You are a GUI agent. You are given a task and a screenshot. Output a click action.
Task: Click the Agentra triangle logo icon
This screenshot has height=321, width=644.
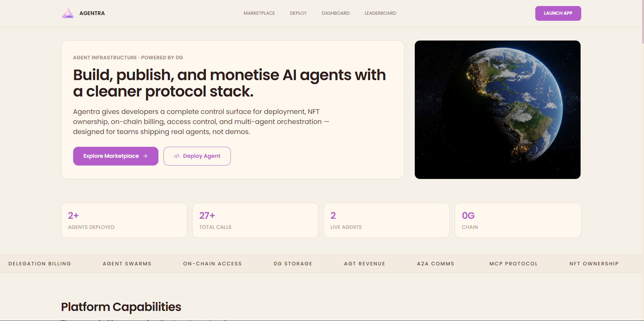[x=68, y=13]
